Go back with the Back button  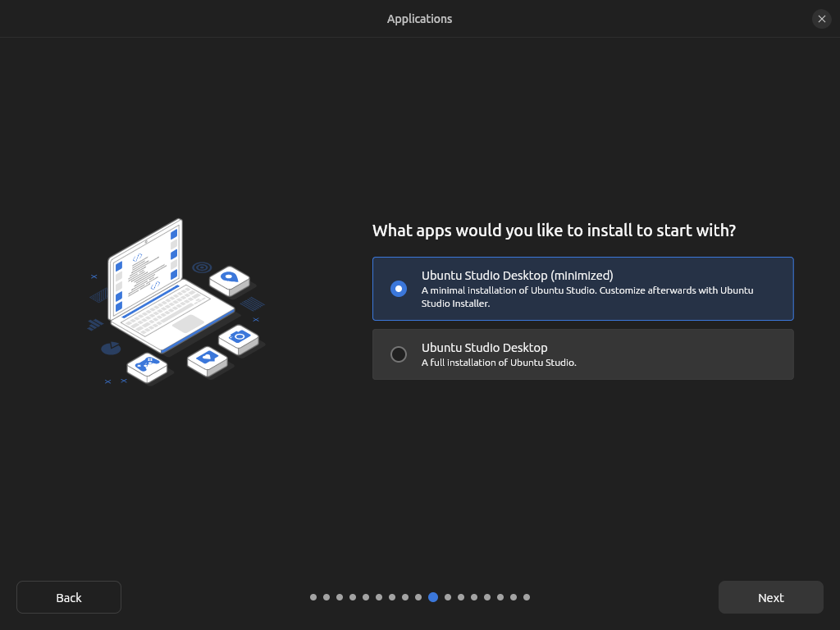(69, 597)
